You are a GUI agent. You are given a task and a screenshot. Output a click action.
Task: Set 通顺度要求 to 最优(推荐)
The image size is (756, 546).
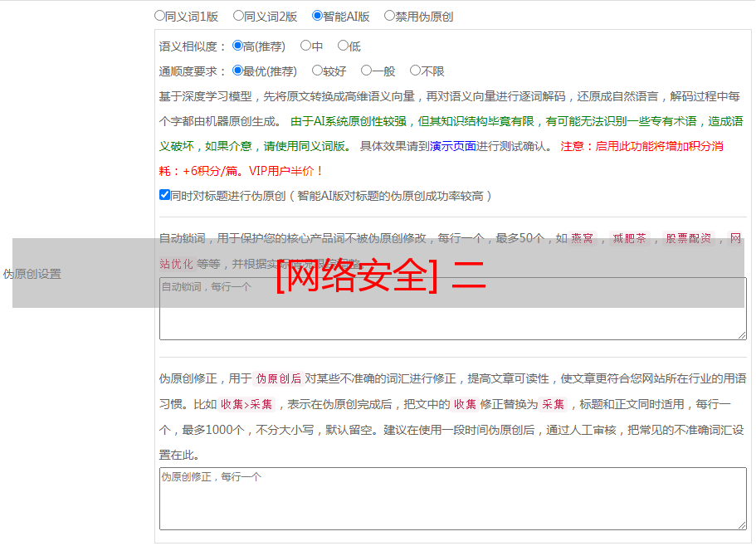pos(237,71)
